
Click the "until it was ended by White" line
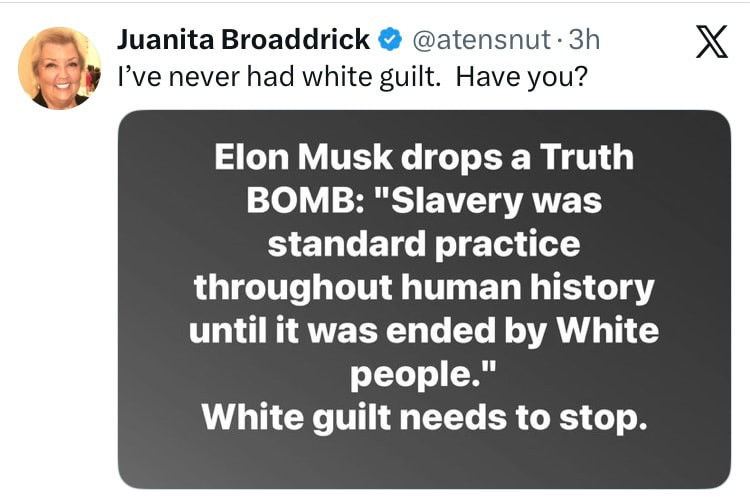(x=423, y=329)
